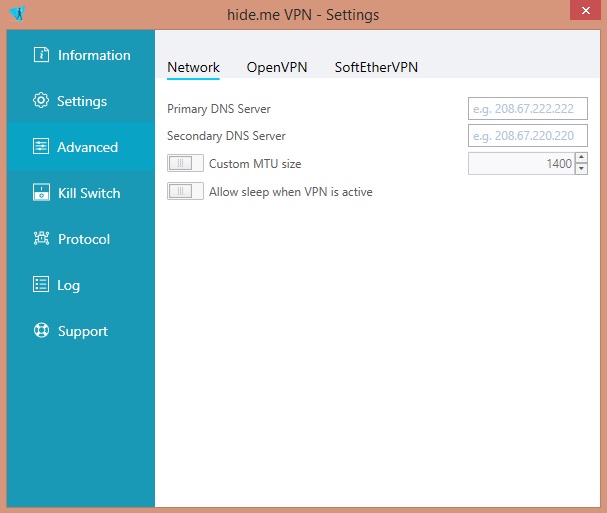Click the Log list icon

click(41, 284)
